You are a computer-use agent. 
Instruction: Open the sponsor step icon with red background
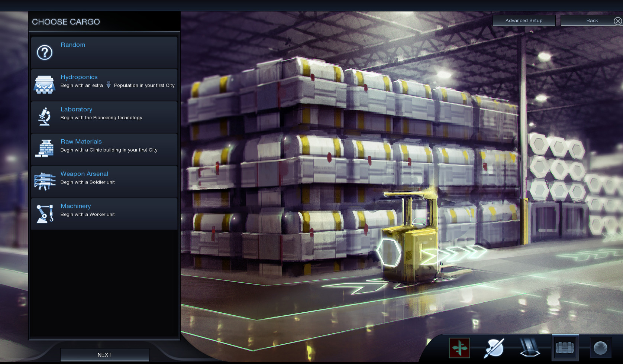click(x=459, y=348)
